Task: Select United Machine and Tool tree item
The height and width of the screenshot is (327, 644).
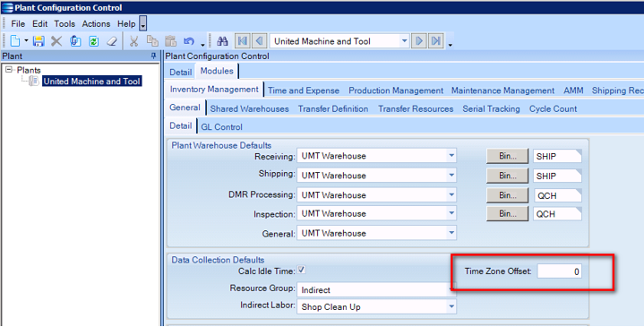Action: click(92, 82)
